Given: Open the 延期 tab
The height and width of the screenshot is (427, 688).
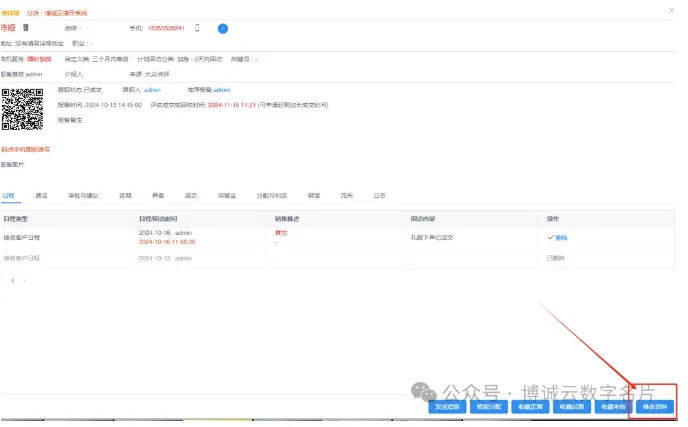Looking at the screenshot, I should (125, 195).
